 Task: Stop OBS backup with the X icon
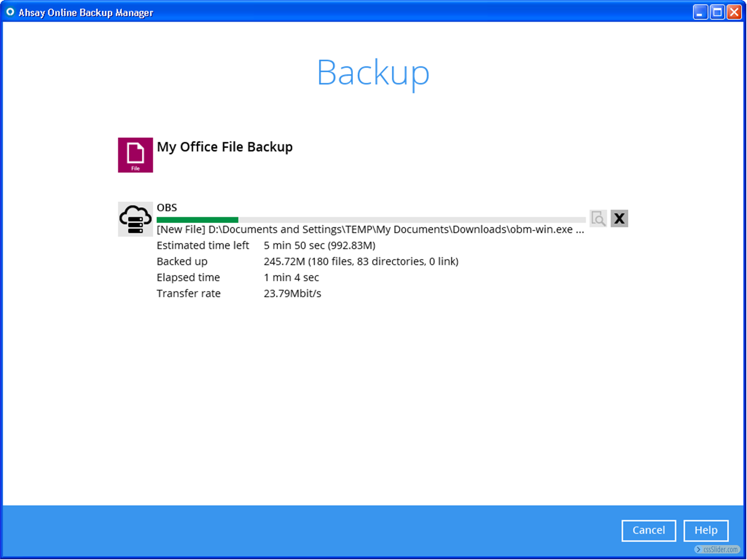point(619,218)
